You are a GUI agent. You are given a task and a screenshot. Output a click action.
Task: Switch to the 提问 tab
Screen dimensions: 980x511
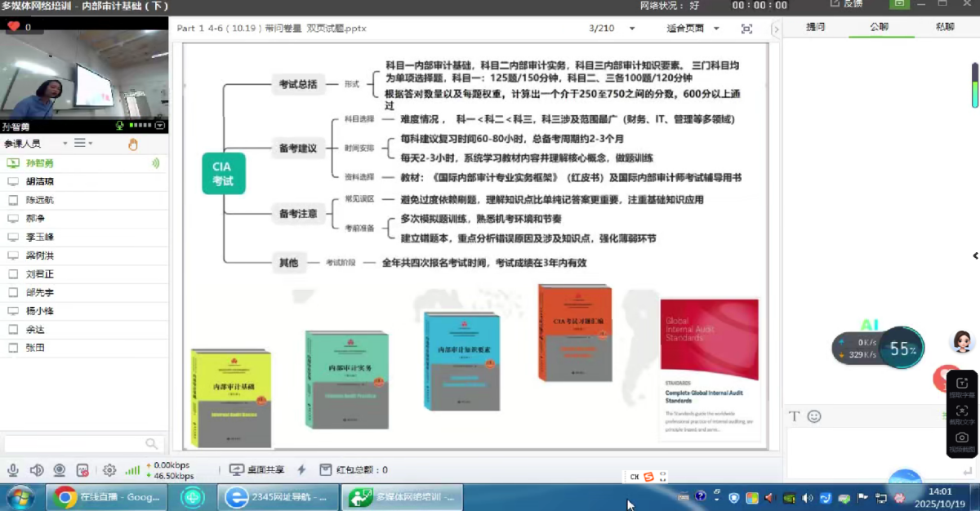pos(815,27)
